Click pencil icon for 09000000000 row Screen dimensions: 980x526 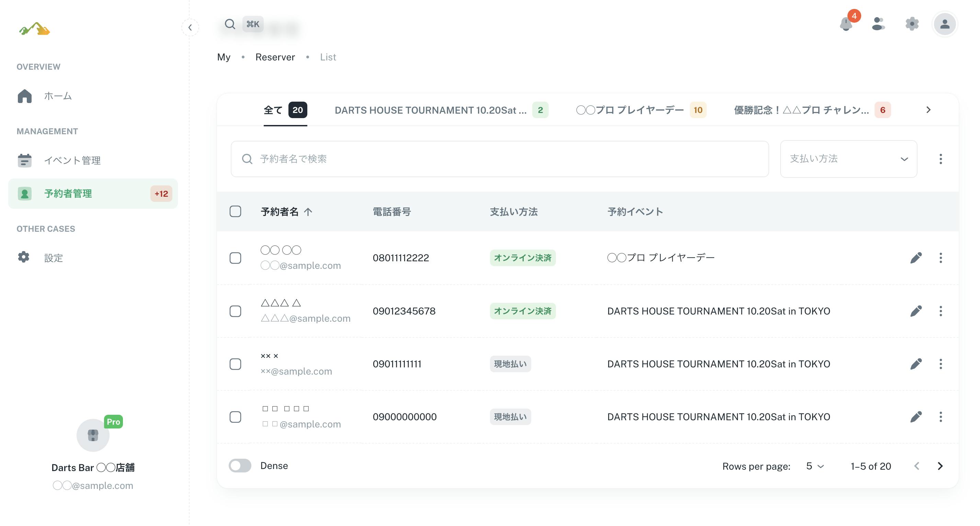click(916, 417)
